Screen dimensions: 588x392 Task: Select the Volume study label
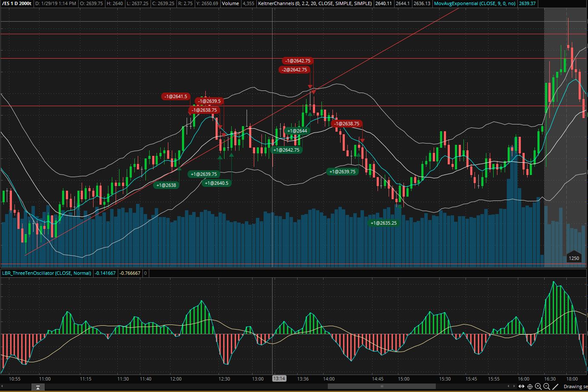coord(230,3)
